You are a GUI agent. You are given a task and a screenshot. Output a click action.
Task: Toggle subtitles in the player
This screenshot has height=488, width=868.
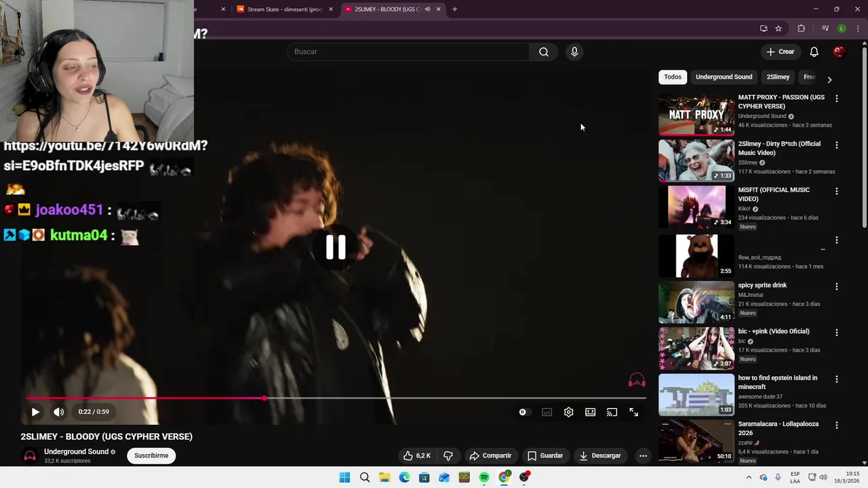[x=547, y=412]
